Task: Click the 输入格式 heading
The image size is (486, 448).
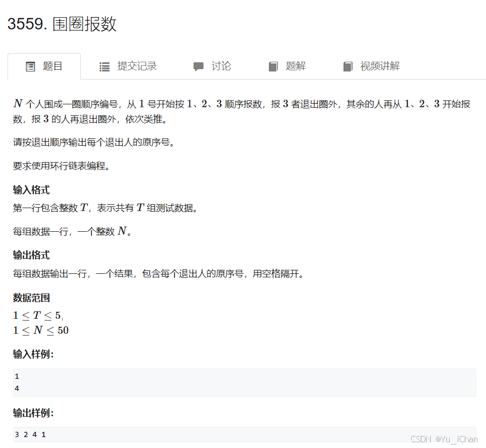Action: click(31, 190)
